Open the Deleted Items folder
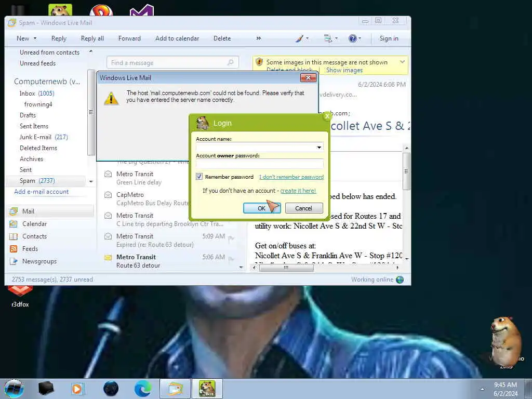Image resolution: width=532 pixels, height=399 pixels. tap(38, 148)
